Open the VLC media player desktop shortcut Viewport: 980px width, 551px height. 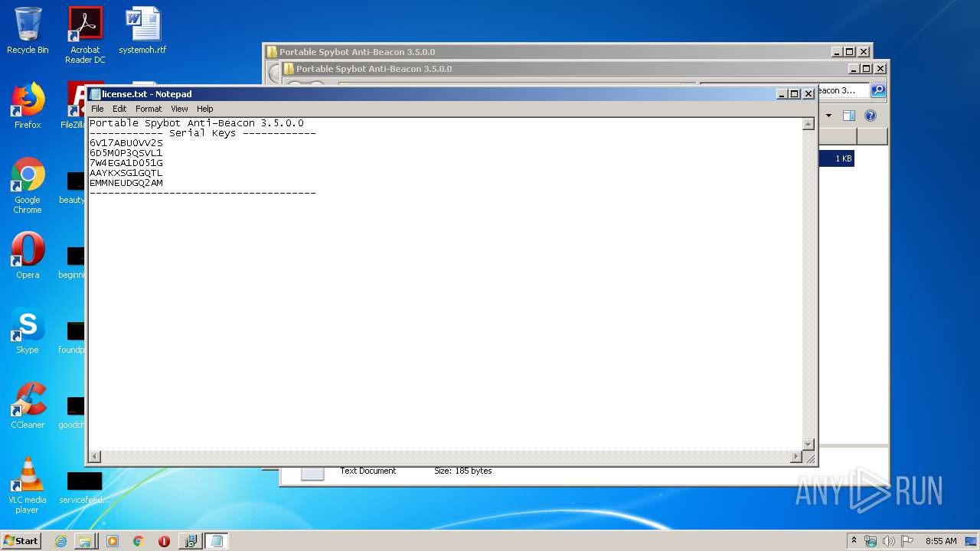tap(28, 485)
